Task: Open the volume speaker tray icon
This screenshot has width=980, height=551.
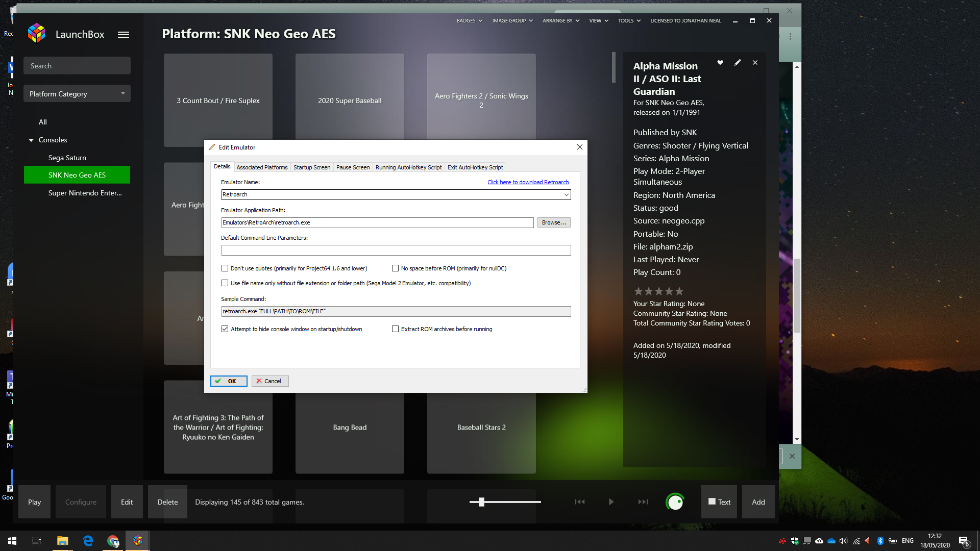Action: [x=843, y=541]
